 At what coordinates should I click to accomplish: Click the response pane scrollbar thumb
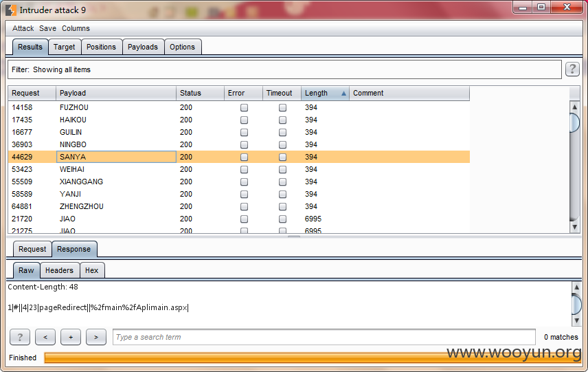[x=577, y=304]
